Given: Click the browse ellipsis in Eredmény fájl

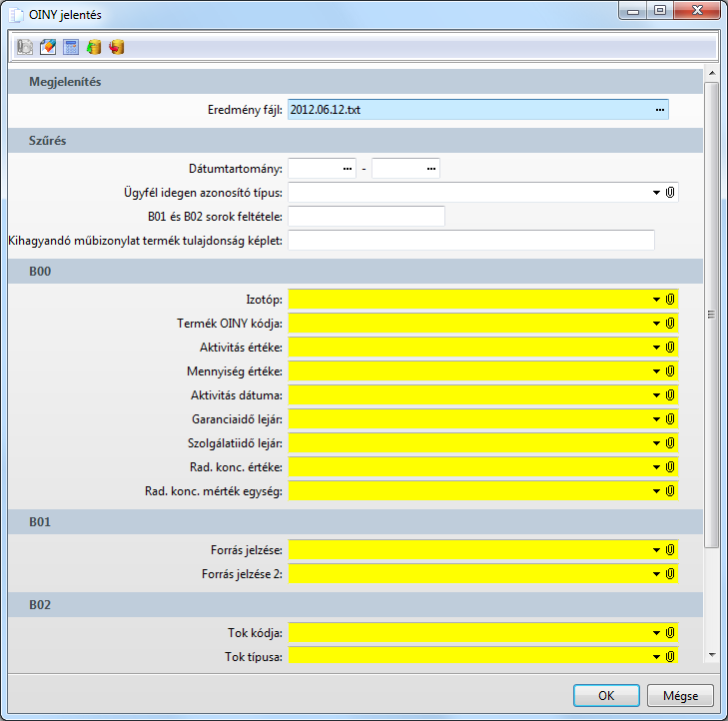Looking at the screenshot, I should (x=660, y=110).
